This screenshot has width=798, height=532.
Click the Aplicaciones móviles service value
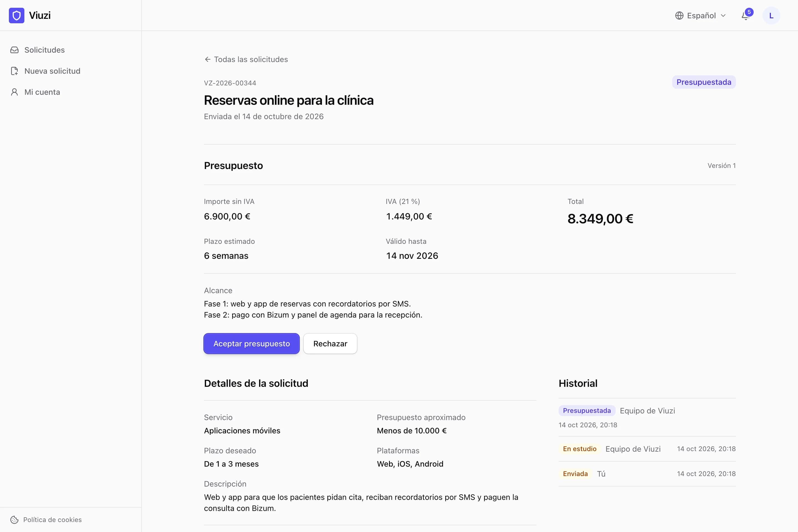click(x=242, y=431)
